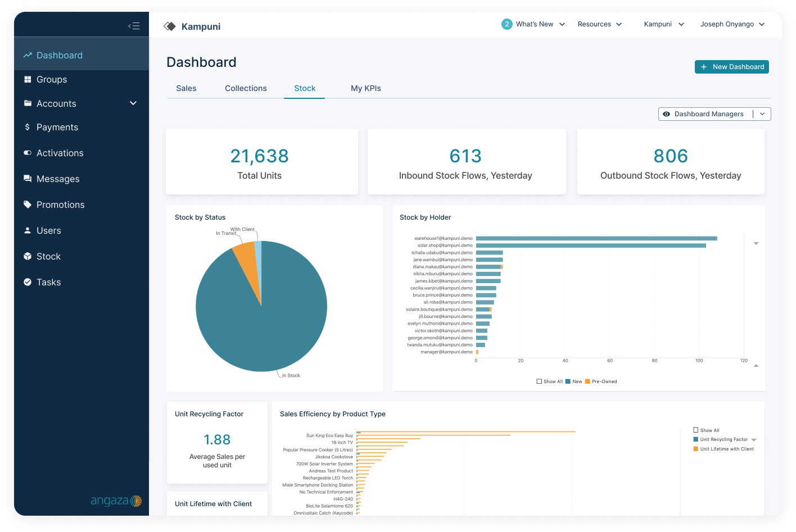Click the Activations toggle icon in sidebar
Image resolution: width=796 pixels, height=532 pixels.
coord(28,153)
